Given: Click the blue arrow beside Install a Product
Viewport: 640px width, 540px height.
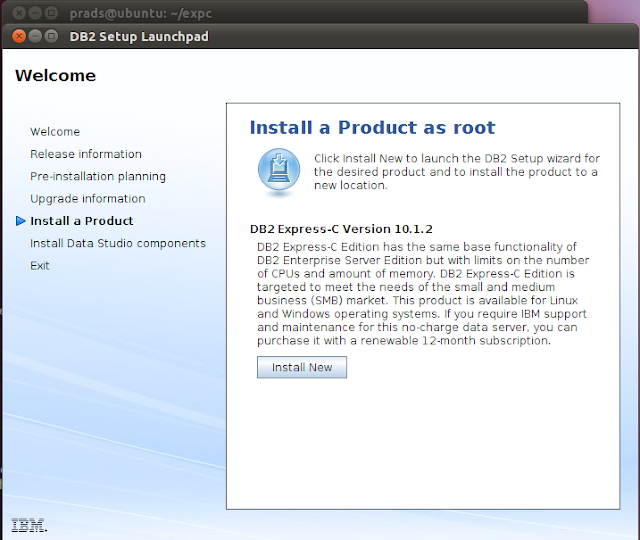Looking at the screenshot, I should 20,221.
